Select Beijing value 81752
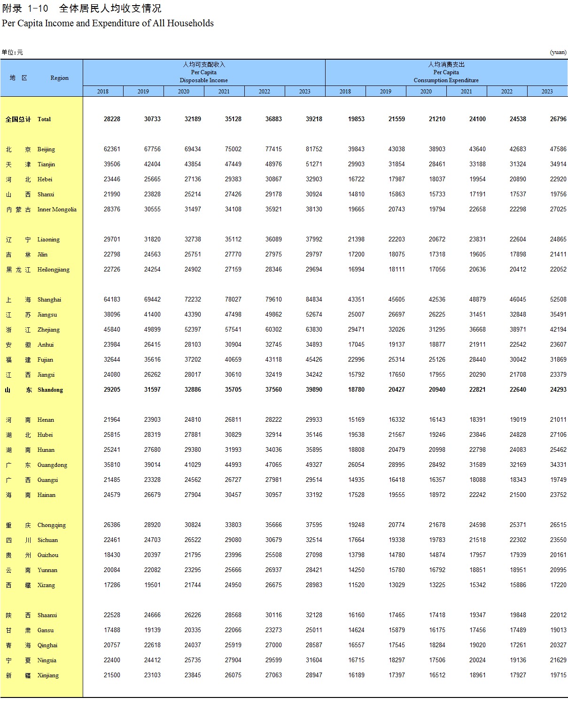This screenshot has height=728, width=568. 314,149
